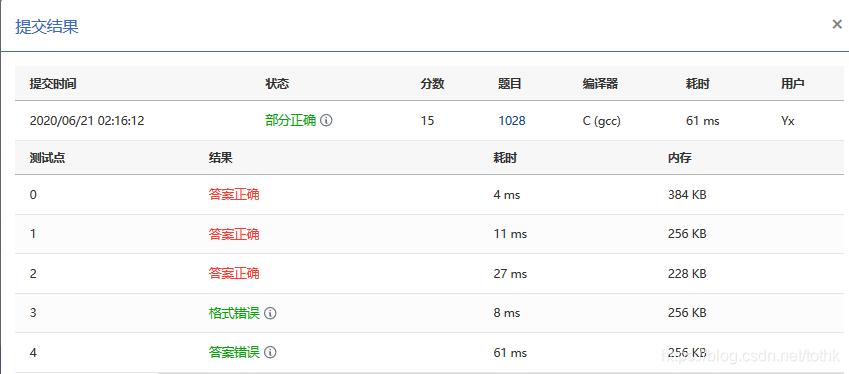
Task: Click the 8 ms time value
Action: pos(506,313)
